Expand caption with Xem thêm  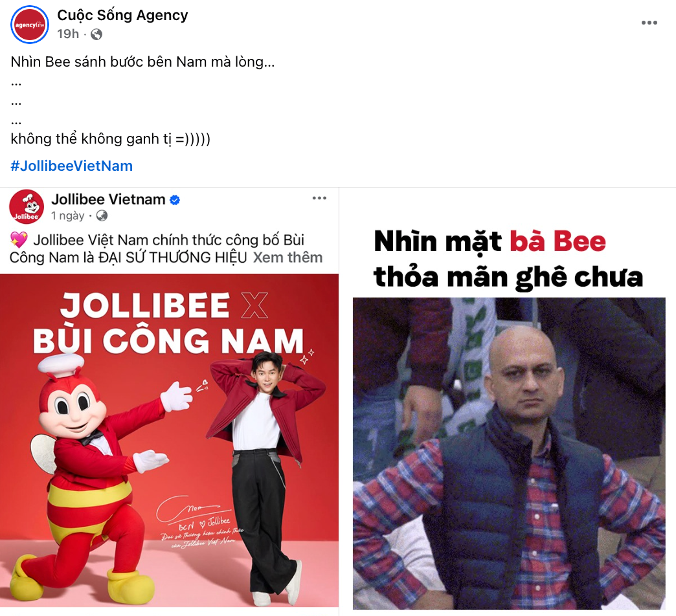click(287, 257)
